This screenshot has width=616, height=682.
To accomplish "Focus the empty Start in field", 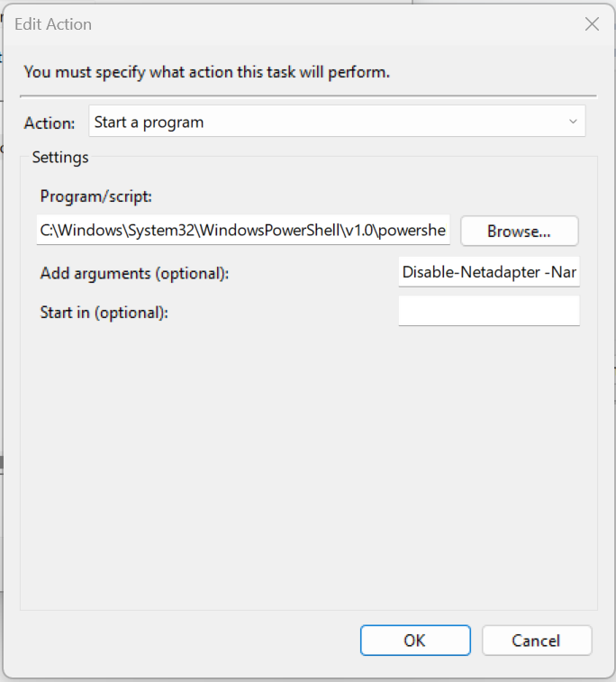I will pos(489,311).
